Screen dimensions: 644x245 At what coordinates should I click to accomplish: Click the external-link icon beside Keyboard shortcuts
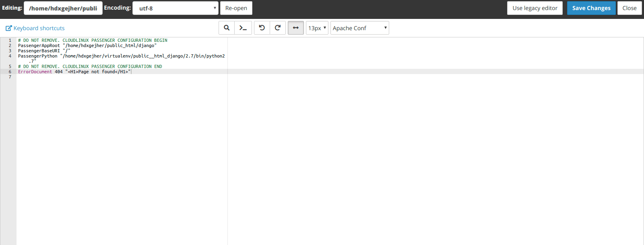pyautogui.click(x=8, y=28)
